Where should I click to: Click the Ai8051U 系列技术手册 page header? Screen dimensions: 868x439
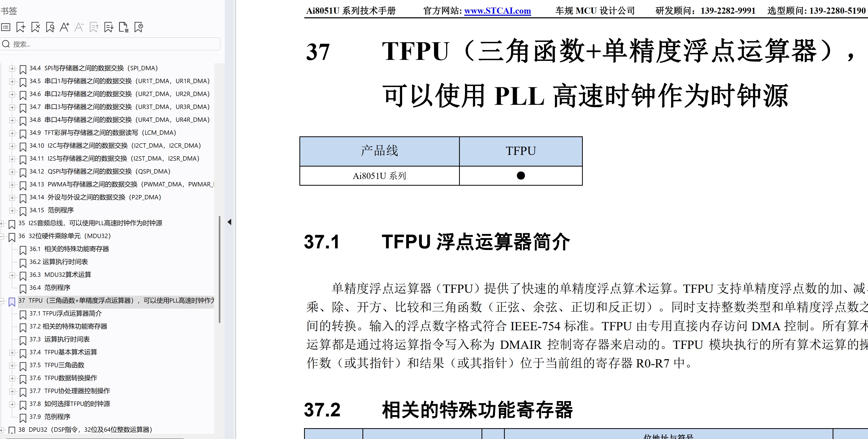(x=351, y=11)
